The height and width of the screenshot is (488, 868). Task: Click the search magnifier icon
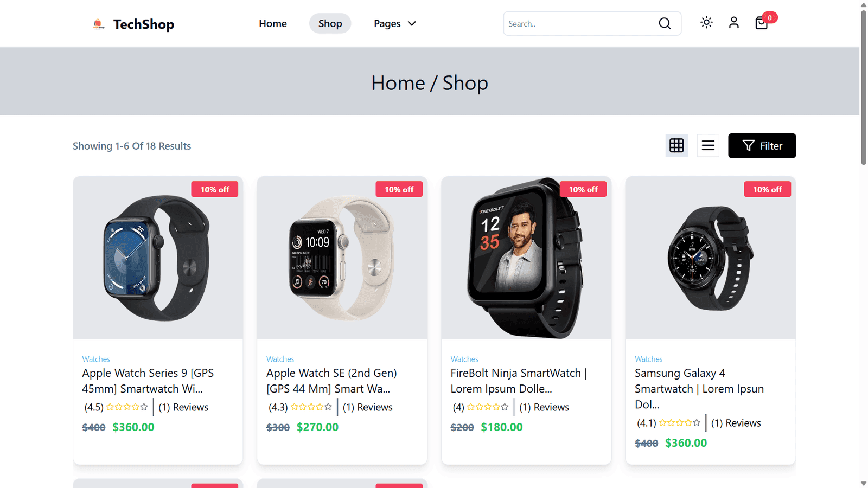point(665,23)
